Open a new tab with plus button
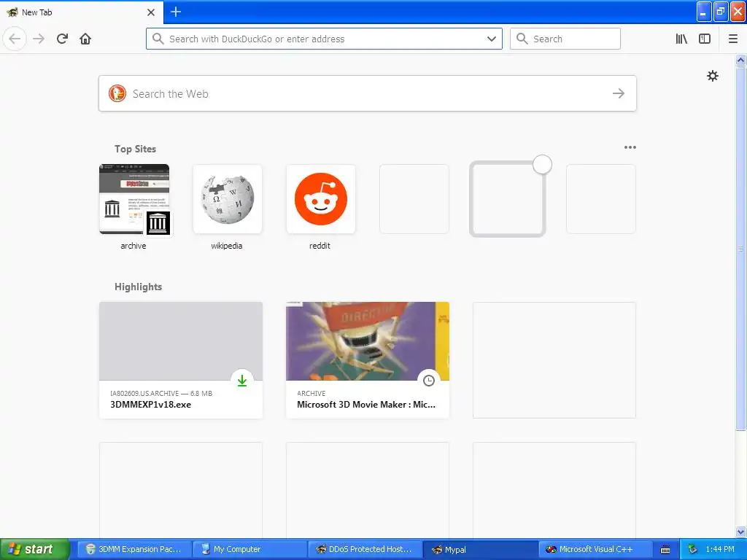Image resolution: width=747 pixels, height=560 pixels. [176, 12]
